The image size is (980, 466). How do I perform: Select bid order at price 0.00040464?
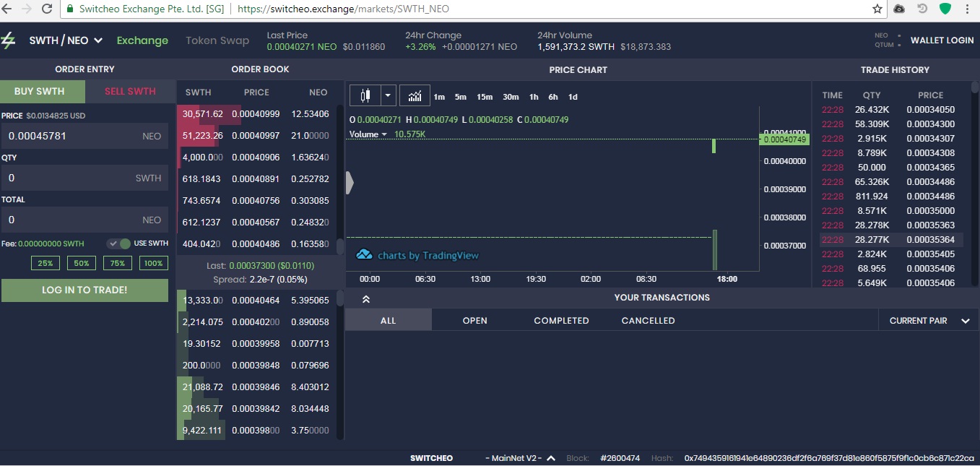(256, 300)
